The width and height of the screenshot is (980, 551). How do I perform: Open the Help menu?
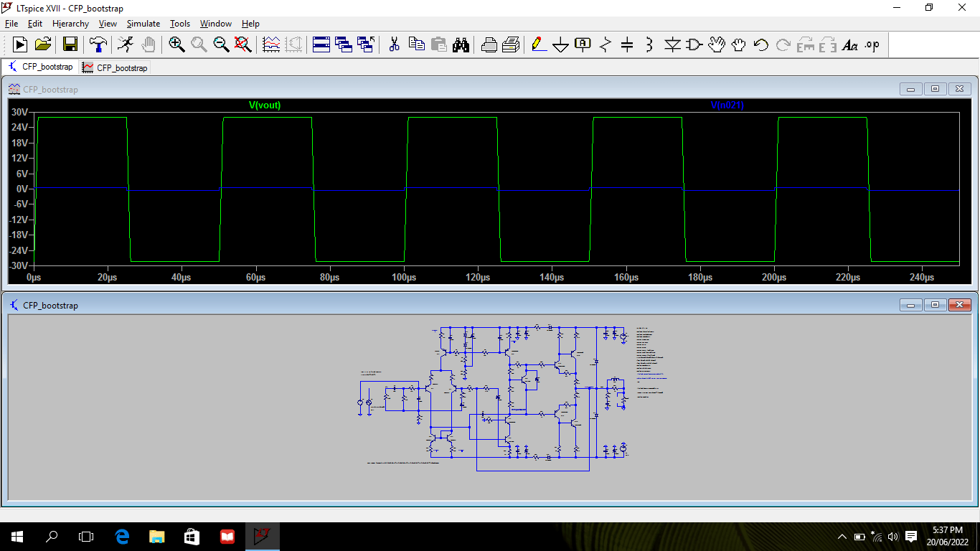(250, 24)
